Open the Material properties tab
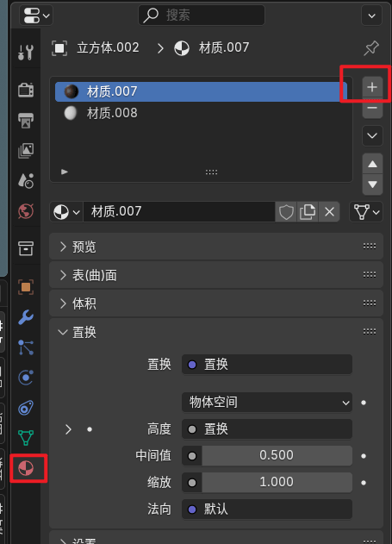The image size is (392, 544). point(26,468)
